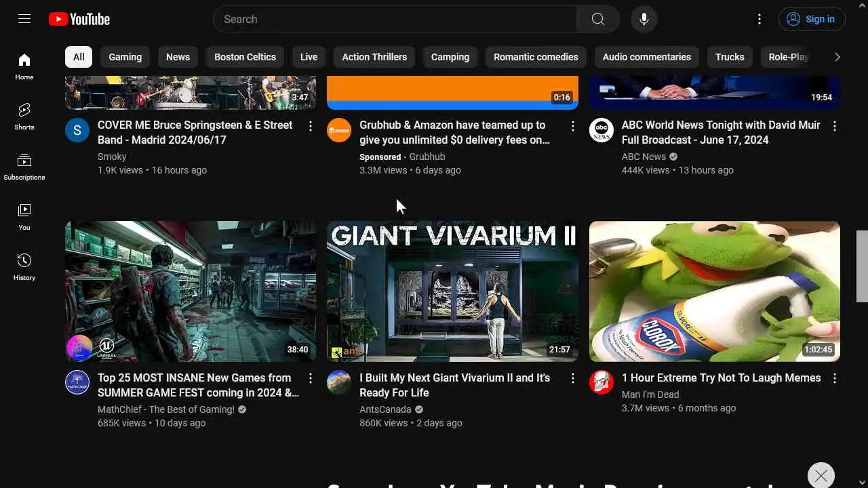Select the Boston Celtics chip

pos(245,57)
